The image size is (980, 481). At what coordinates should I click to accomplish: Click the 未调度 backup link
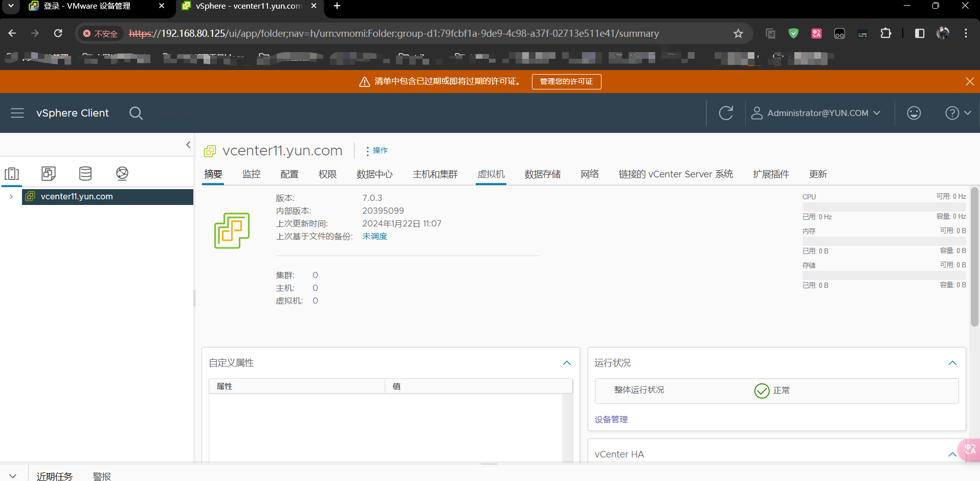pos(375,237)
